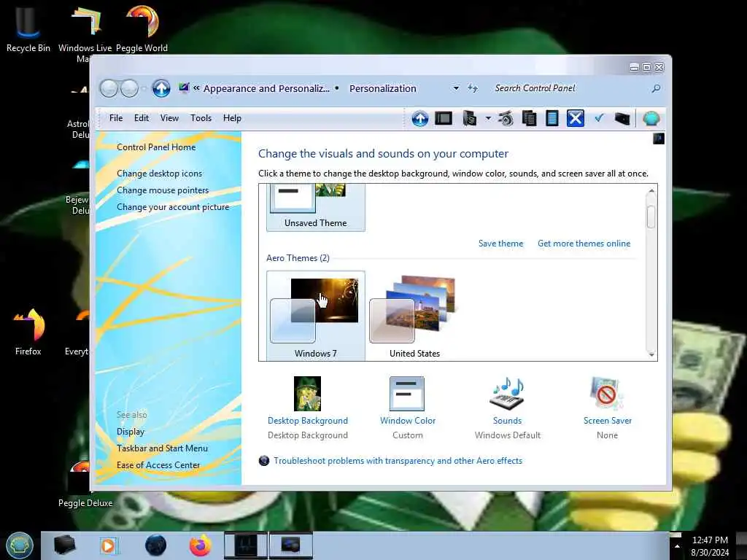Open the Recycle Bin desktop icon

click(28, 28)
